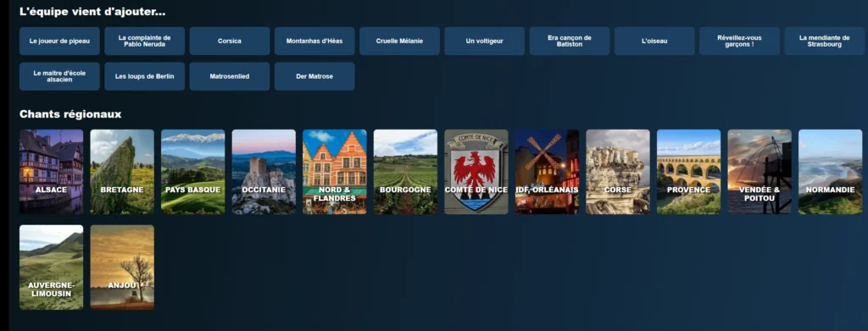868x331 pixels.
Task: Open the Vendée & Poitou card
Action: [x=759, y=172]
